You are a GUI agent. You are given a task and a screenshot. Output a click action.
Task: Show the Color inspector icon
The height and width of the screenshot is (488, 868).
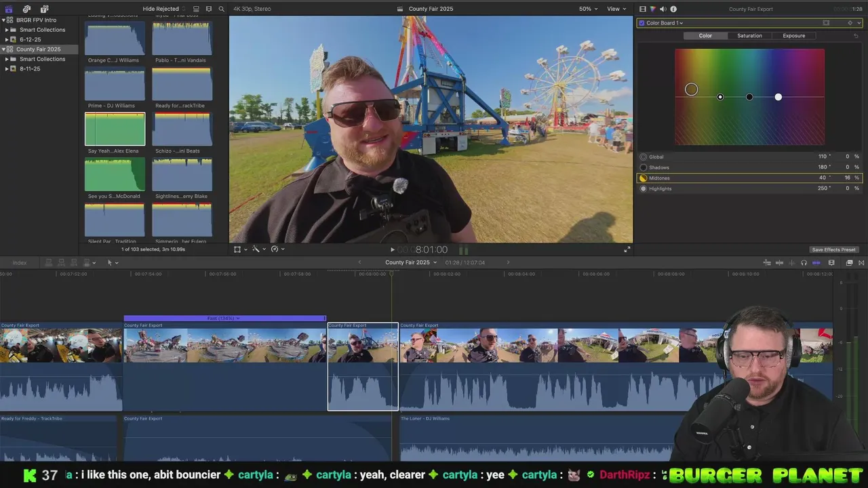653,9
